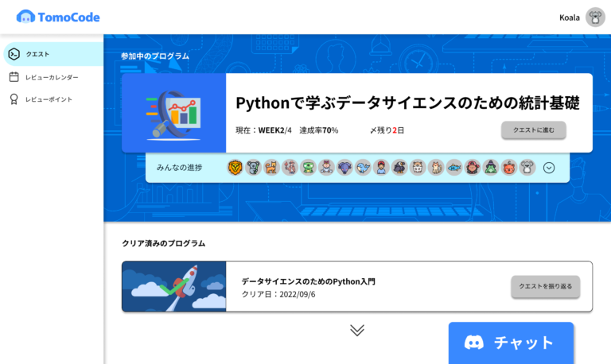Screen dimensions: 611x364
Task: Click the データサイエンスのためのPython入門 title
Action: point(308,281)
